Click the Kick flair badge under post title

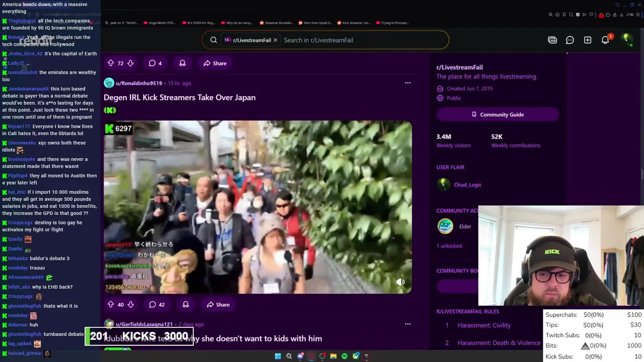110,110
